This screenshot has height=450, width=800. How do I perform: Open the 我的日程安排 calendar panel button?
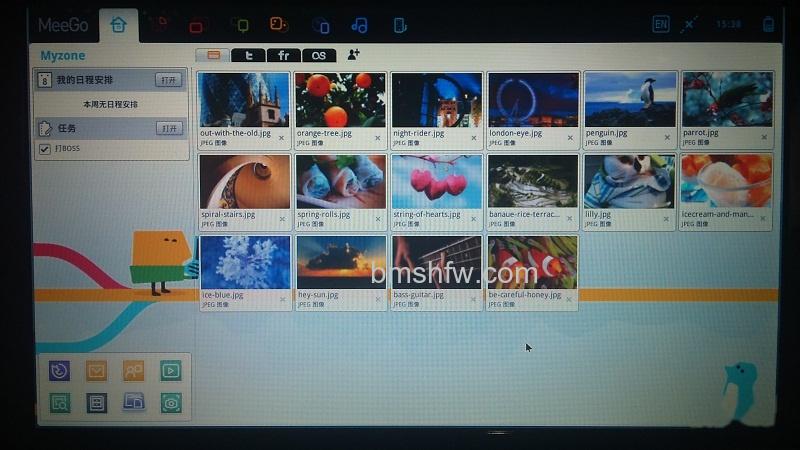168,80
